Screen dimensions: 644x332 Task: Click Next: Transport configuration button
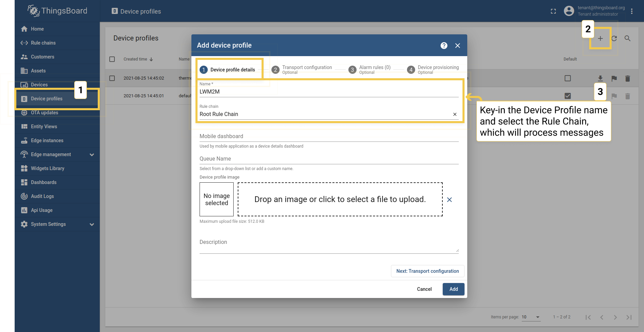point(428,271)
